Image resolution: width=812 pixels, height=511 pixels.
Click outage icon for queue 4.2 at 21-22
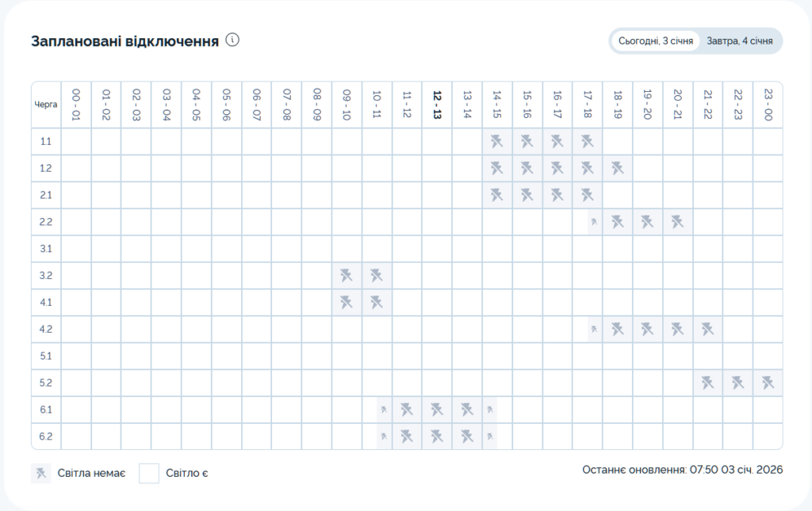(x=707, y=330)
